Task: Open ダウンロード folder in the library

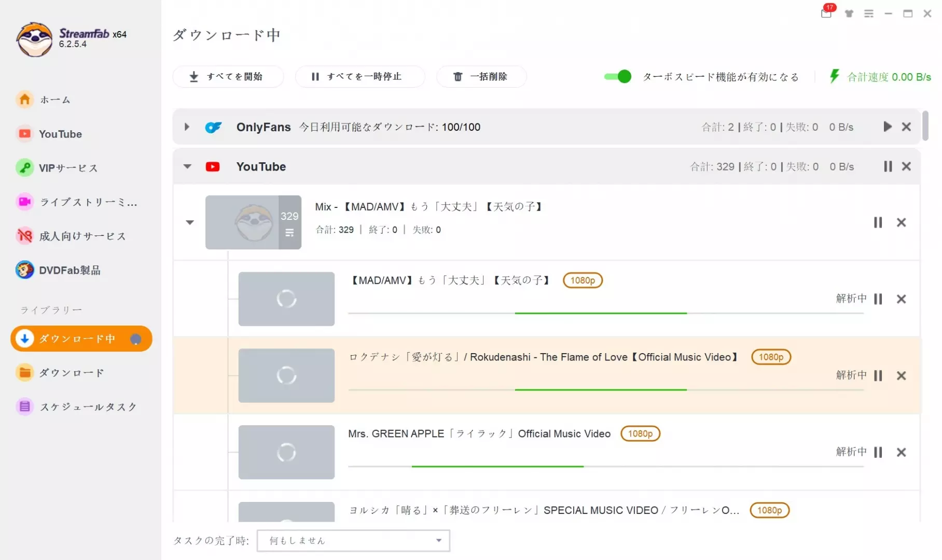Action: tap(61, 372)
